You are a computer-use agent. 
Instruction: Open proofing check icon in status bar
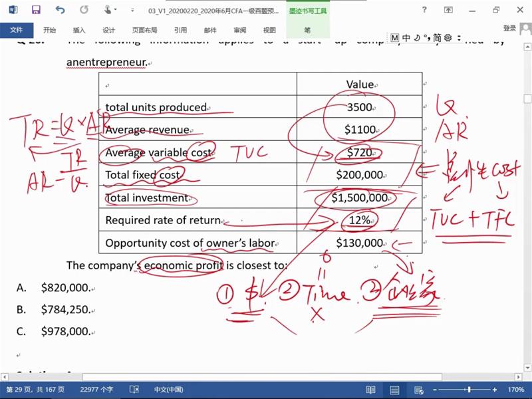134,390
